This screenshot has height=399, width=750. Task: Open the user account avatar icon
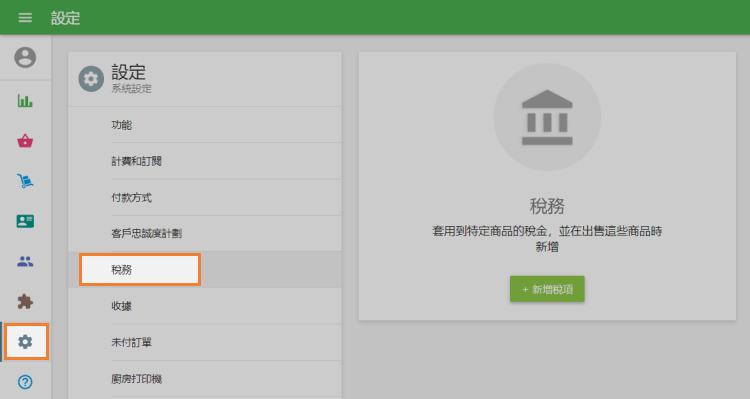point(25,57)
